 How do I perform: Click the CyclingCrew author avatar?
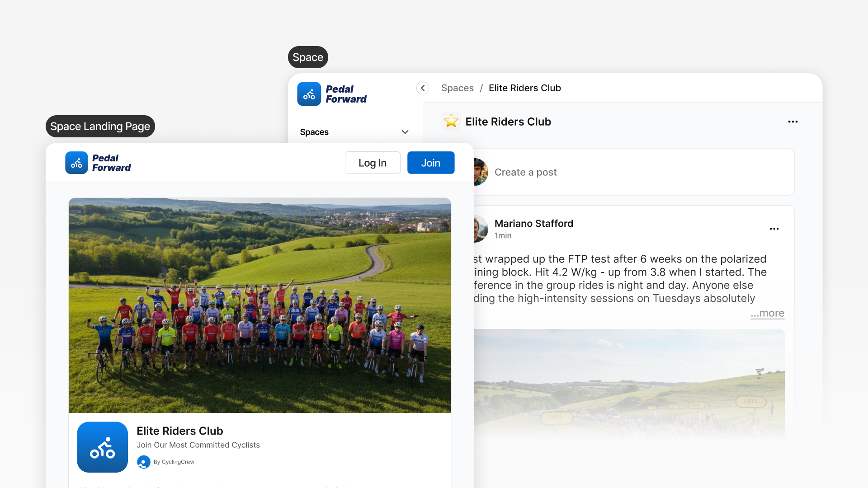(x=144, y=462)
